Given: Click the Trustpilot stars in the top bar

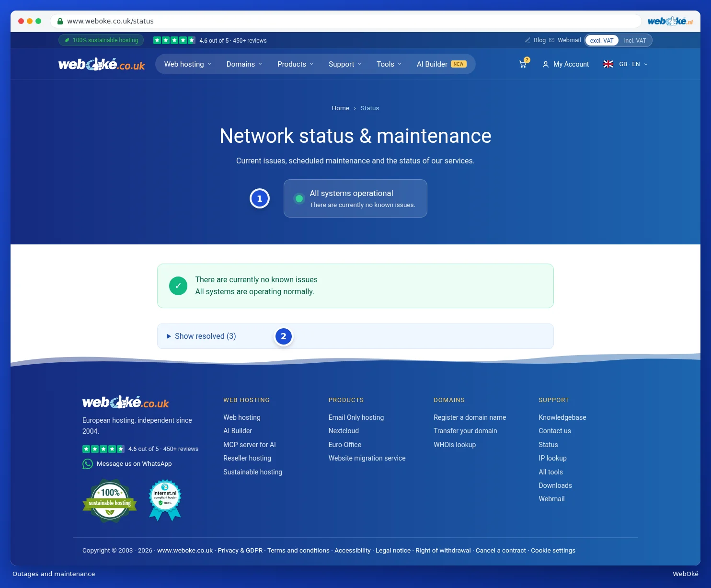Looking at the screenshot, I should [x=174, y=40].
